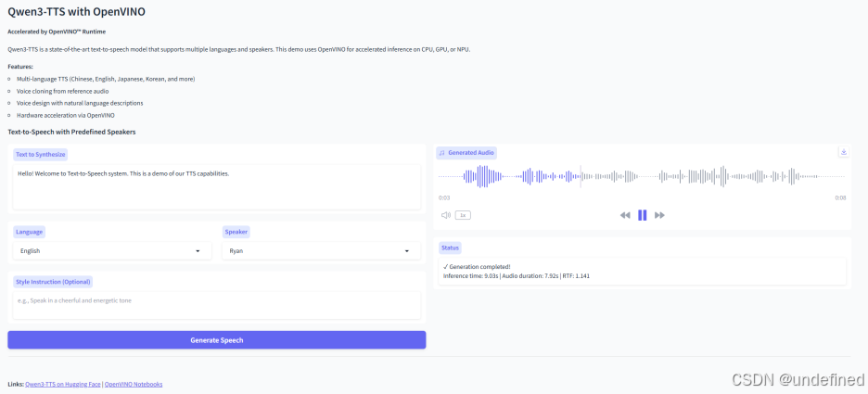Click 'Generation completed!' status message
Image resolution: width=868 pixels, height=394 pixels.
coord(478,267)
